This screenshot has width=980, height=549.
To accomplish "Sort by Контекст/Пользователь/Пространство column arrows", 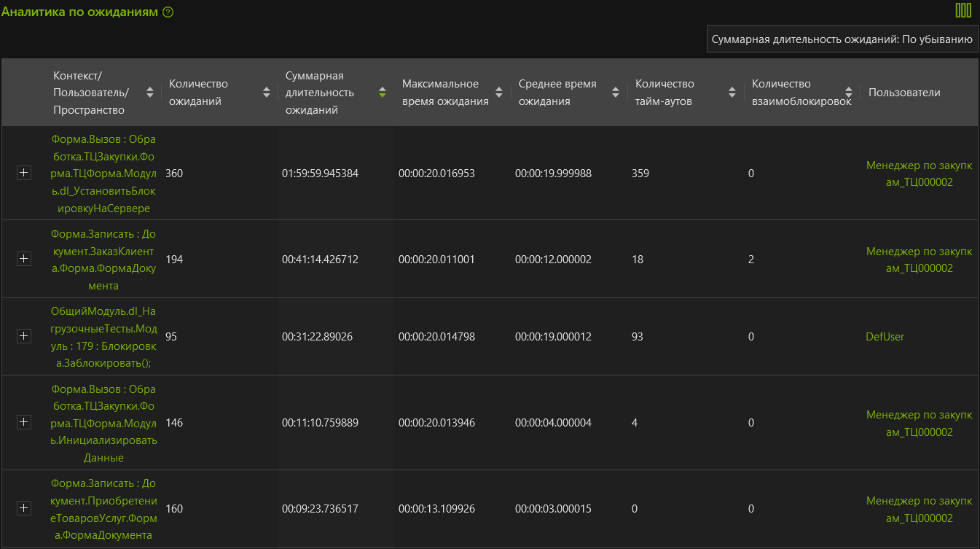I will pos(150,93).
